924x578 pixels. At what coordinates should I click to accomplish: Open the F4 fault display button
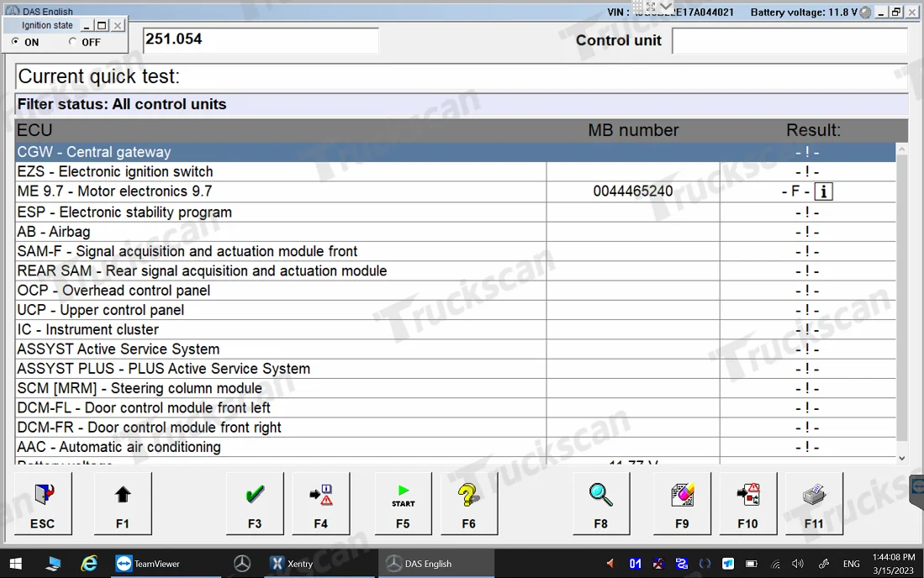pyautogui.click(x=320, y=504)
